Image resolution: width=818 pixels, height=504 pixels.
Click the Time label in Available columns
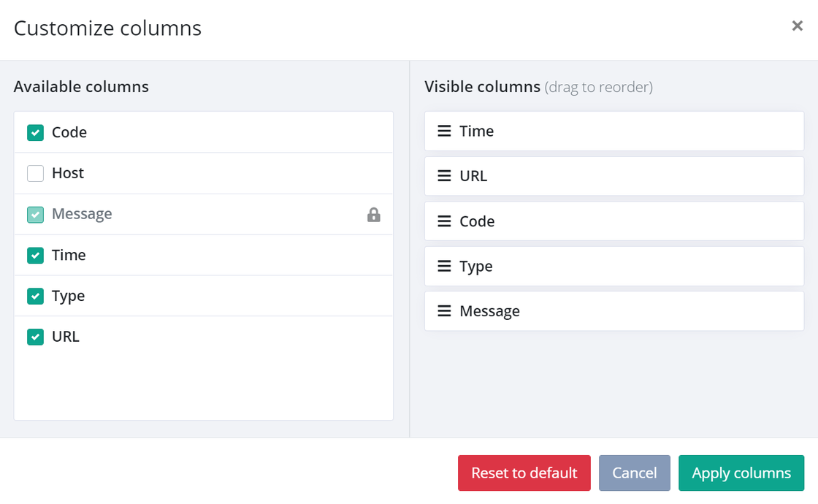point(69,255)
